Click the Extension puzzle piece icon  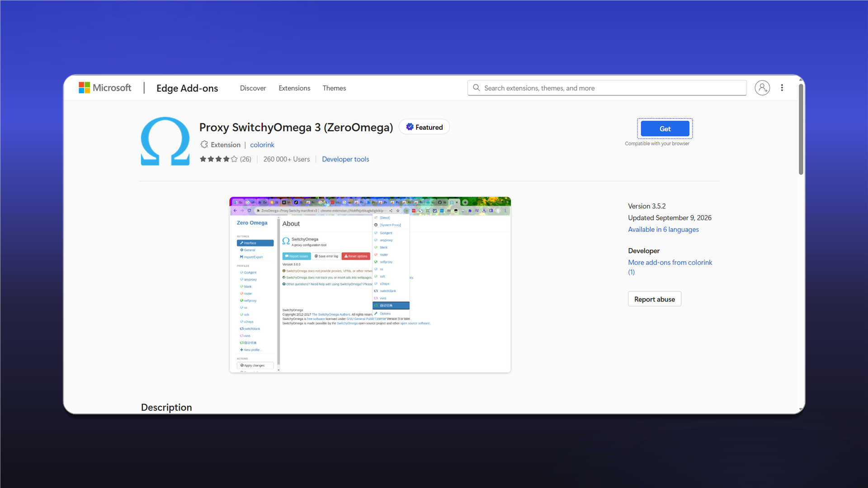pyautogui.click(x=204, y=145)
